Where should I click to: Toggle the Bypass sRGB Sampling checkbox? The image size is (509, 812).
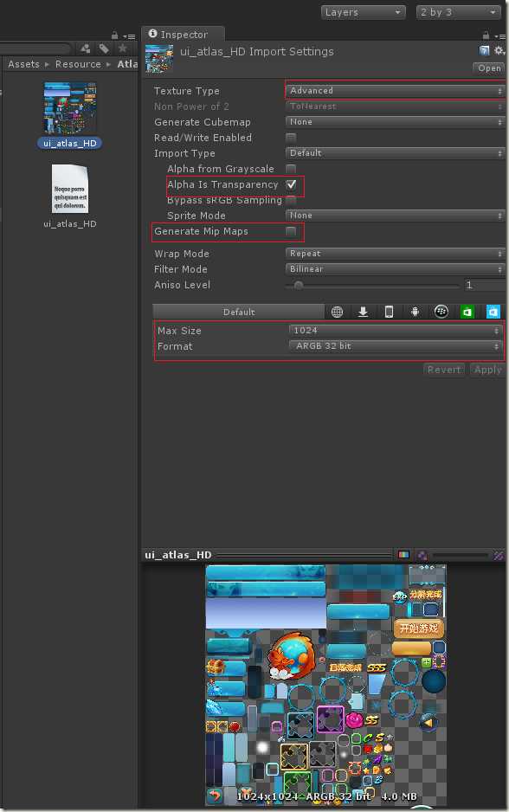(291, 200)
